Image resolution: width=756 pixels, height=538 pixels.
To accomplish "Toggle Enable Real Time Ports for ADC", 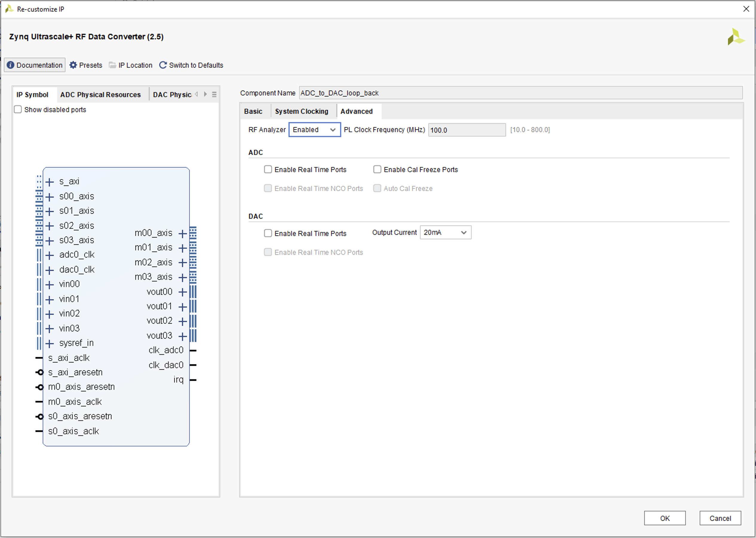I will coord(269,169).
